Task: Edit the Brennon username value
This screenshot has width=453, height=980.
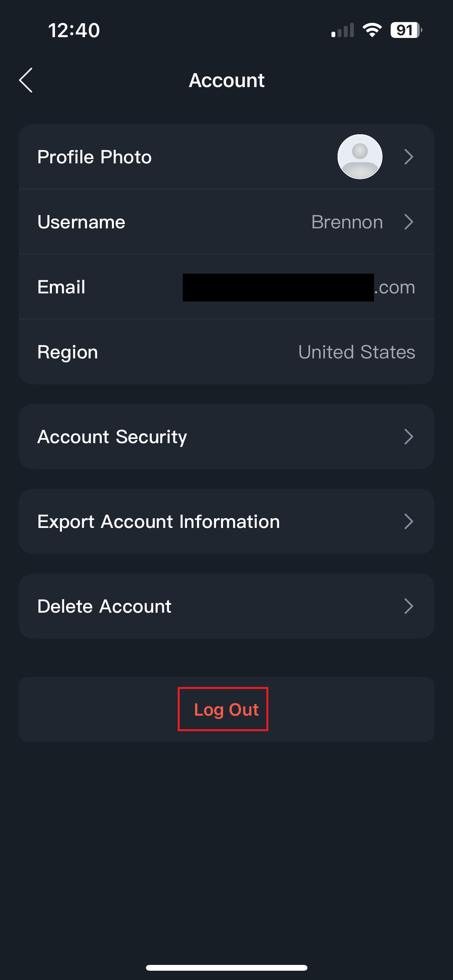Action: pos(347,222)
